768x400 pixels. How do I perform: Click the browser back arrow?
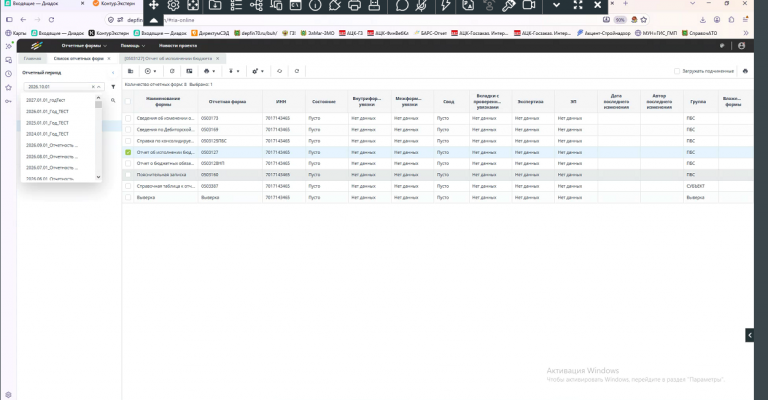(23, 20)
